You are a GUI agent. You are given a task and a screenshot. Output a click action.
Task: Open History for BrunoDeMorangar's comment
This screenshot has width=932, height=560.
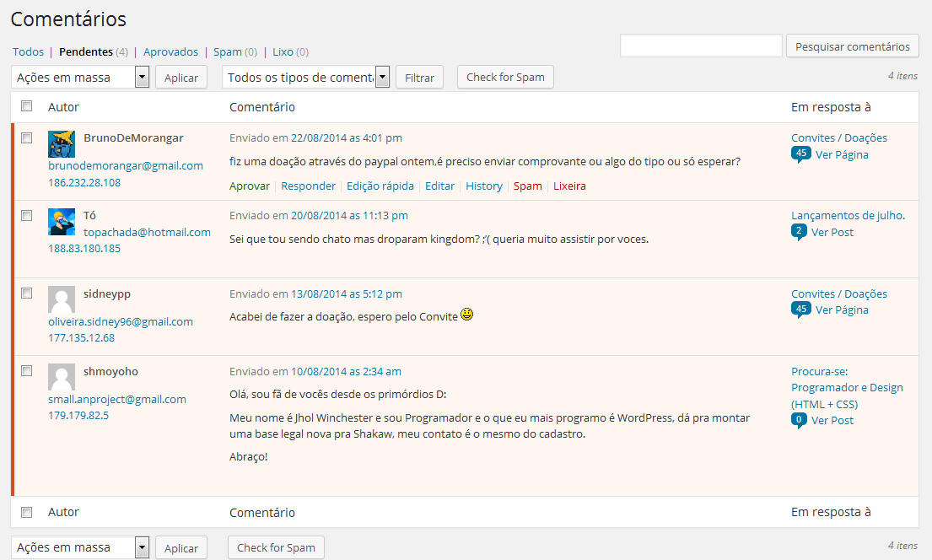(484, 186)
